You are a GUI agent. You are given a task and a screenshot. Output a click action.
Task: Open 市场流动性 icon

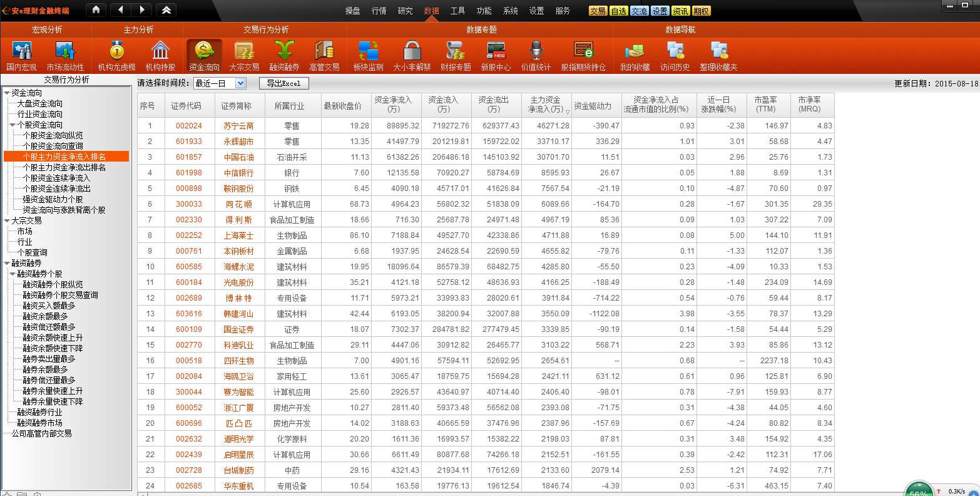[65, 56]
